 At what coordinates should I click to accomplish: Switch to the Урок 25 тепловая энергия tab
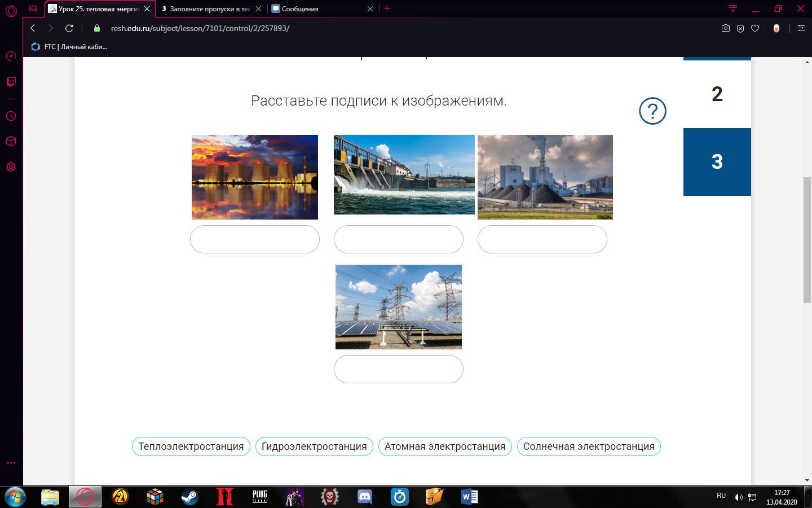click(99, 8)
